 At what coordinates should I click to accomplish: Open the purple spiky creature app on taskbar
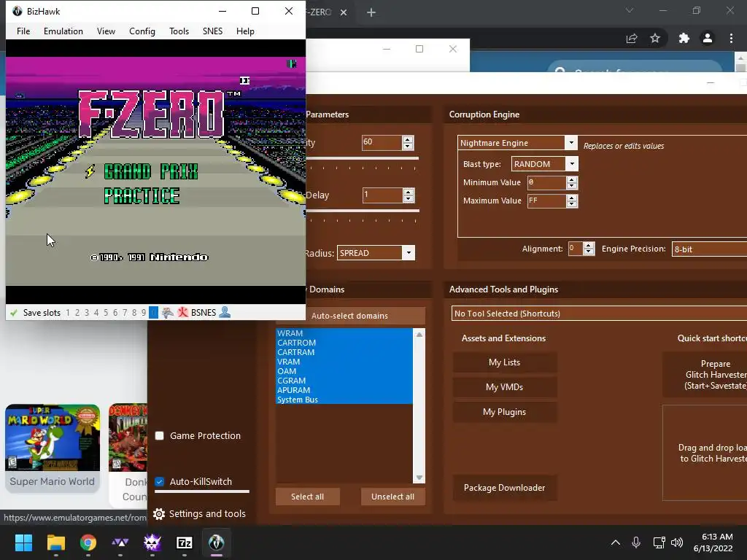(152, 542)
